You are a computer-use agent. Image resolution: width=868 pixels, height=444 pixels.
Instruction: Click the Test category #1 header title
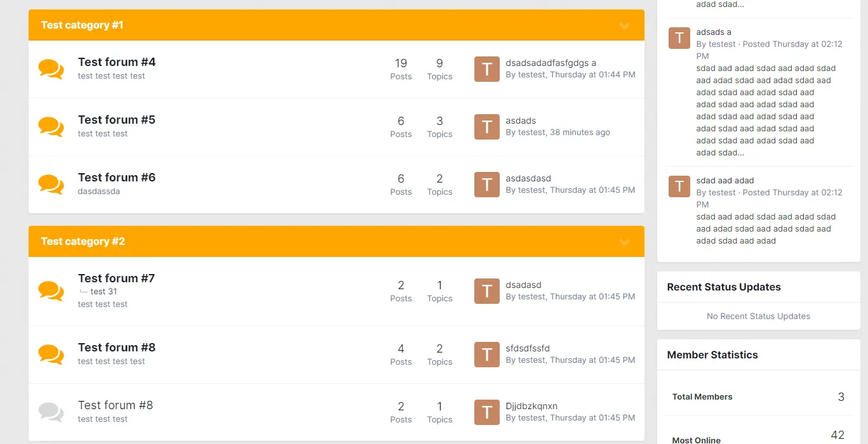(x=83, y=25)
